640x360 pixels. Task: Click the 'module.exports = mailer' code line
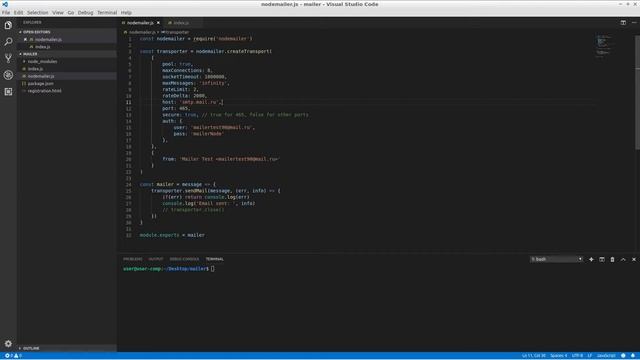pos(172,235)
